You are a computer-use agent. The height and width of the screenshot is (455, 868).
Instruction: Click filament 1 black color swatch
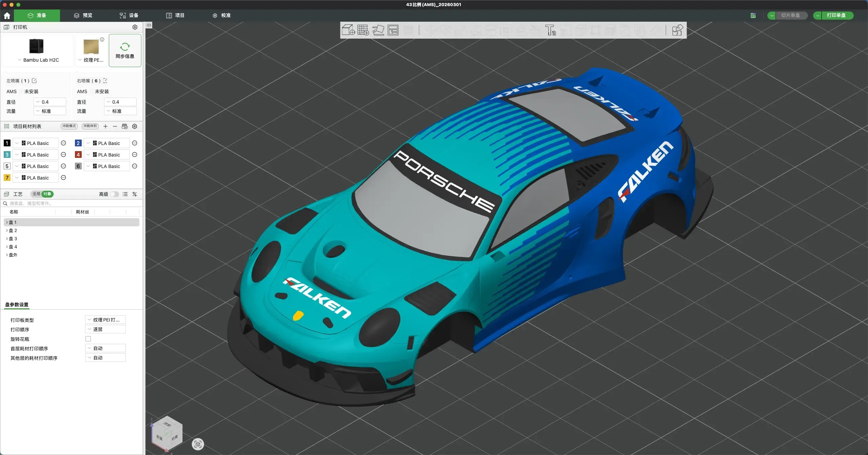point(7,143)
